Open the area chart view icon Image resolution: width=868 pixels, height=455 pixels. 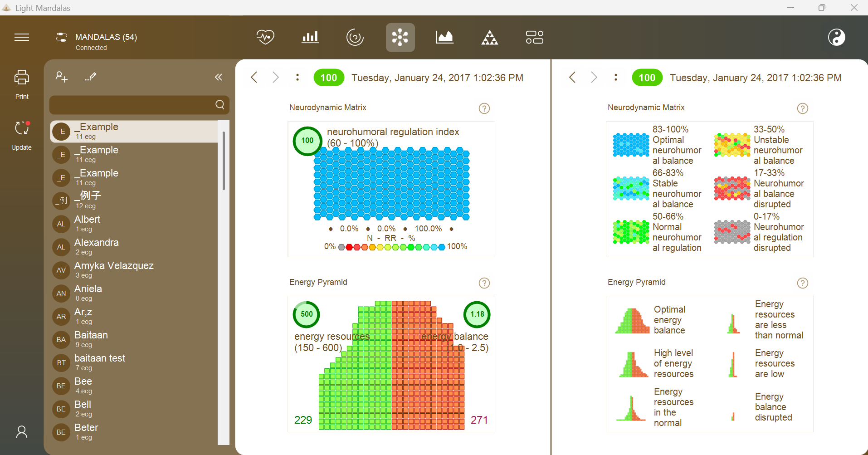(x=444, y=37)
